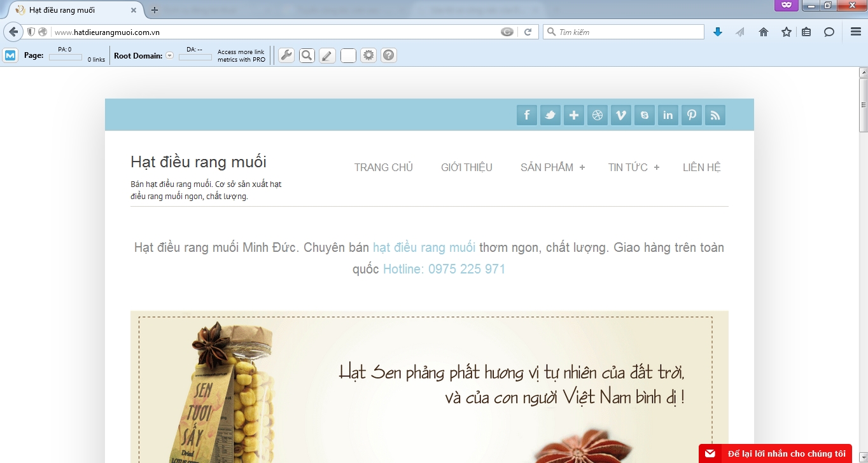Click the vertical scrollbar up arrow
The height and width of the screenshot is (463, 868).
[x=864, y=73]
